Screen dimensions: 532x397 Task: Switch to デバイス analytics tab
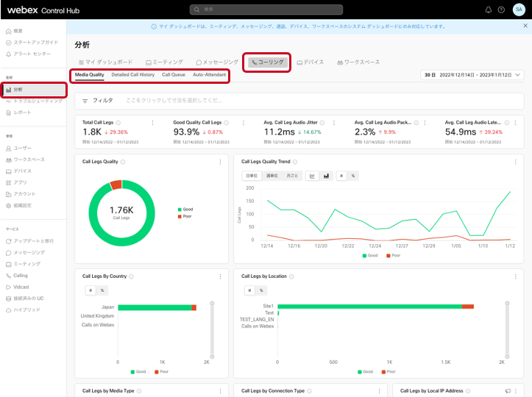pyautogui.click(x=311, y=62)
